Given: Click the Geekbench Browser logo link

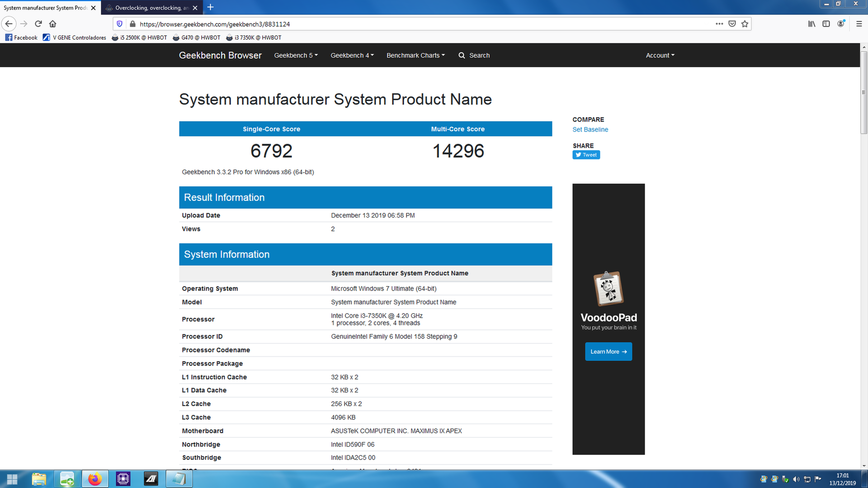Looking at the screenshot, I should [220, 55].
